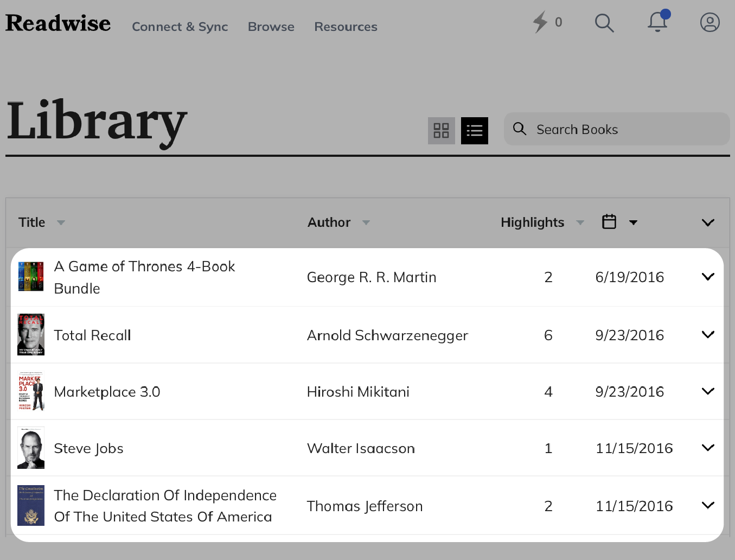Sort by Highlights column arrow
This screenshot has width=735, height=560.
[x=580, y=222]
